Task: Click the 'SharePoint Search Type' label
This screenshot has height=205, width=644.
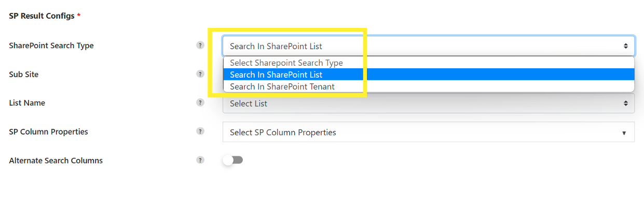Action: coord(51,46)
